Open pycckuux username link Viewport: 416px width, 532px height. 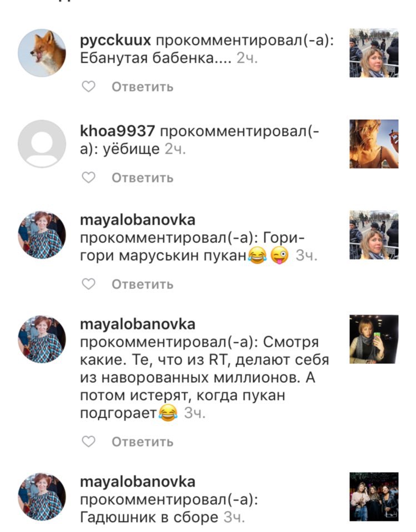click(115, 40)
